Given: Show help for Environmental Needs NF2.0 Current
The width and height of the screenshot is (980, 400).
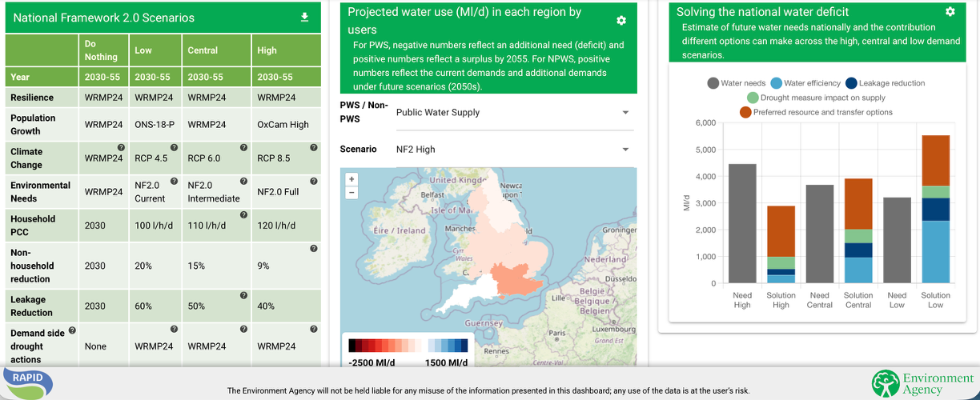Looking at the screenshot, I should (x=174, y=182).
